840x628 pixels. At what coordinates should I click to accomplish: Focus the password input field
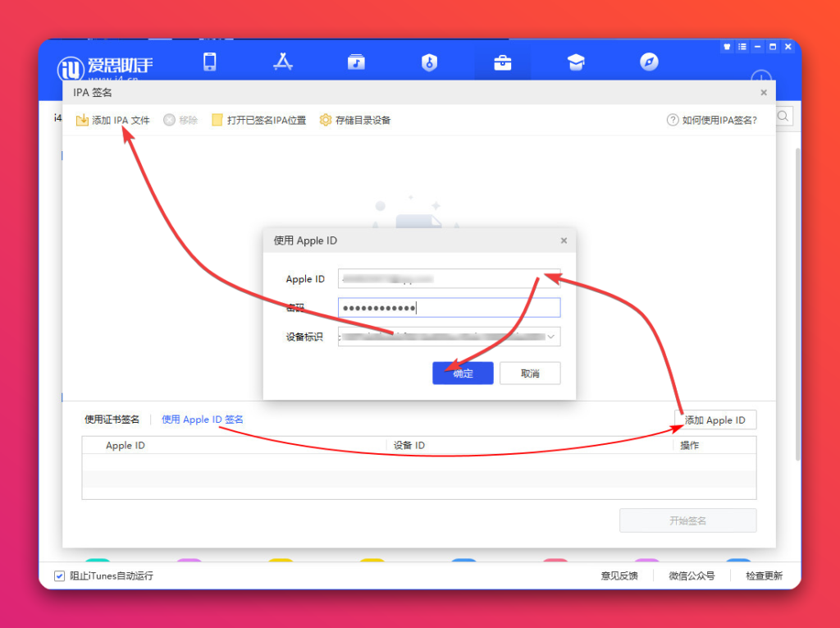point(449,308)
